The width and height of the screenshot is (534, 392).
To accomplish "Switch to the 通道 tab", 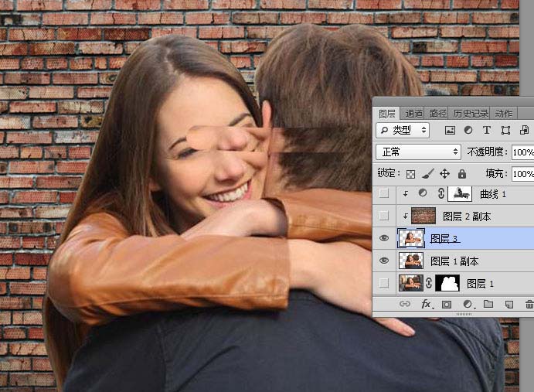I will [414, 114].
